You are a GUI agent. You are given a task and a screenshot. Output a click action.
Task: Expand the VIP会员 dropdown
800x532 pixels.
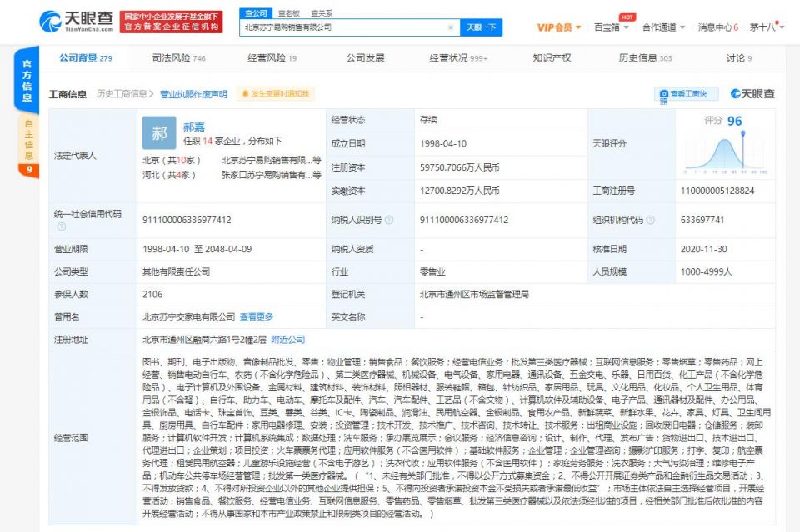pos(559,27)
